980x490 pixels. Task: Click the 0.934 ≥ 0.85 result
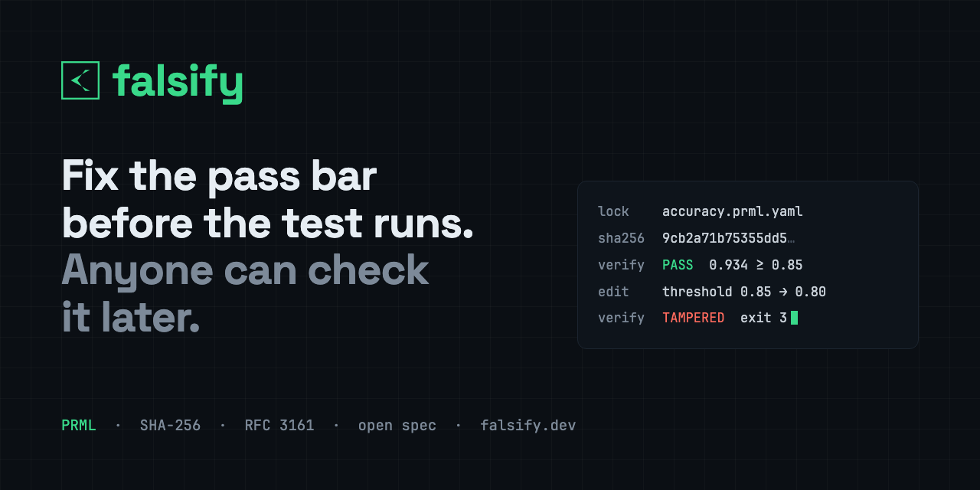pos(756,265)
